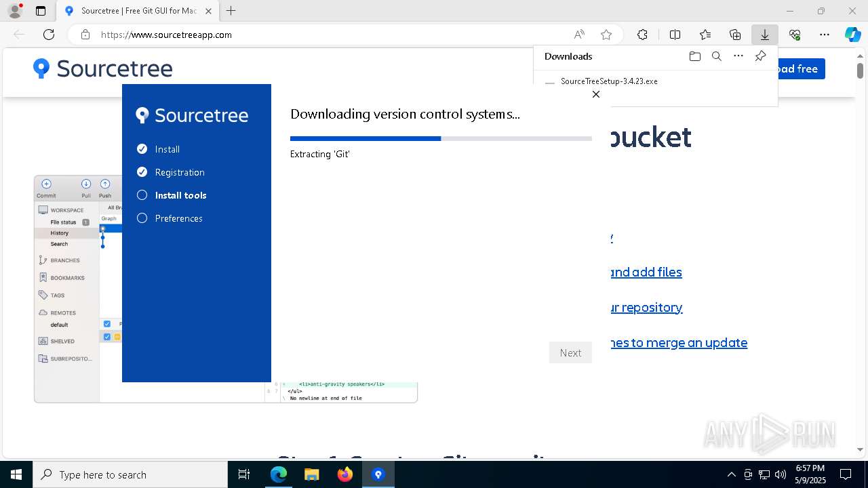Click the taskbar search box
The image size is (868, 488).
130,474
